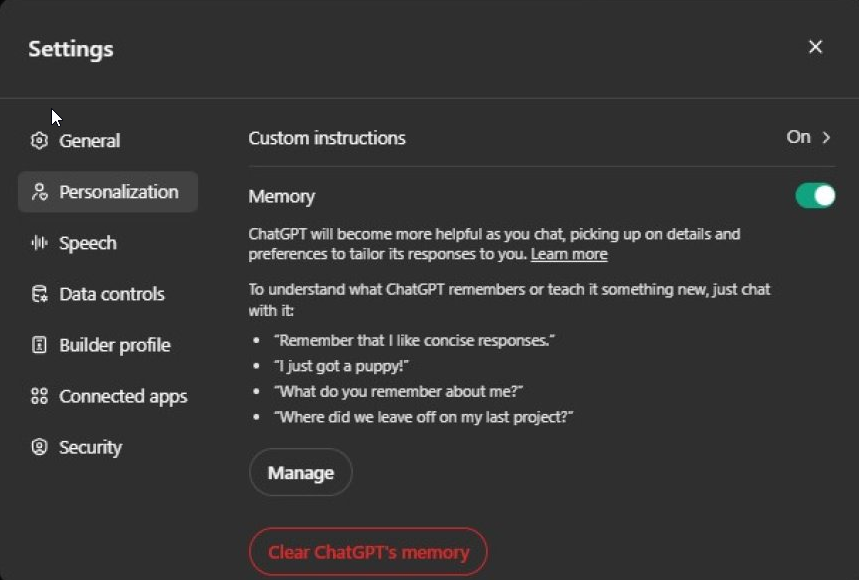Expand Custom instructions via chevron arrow

coord(826,137)
